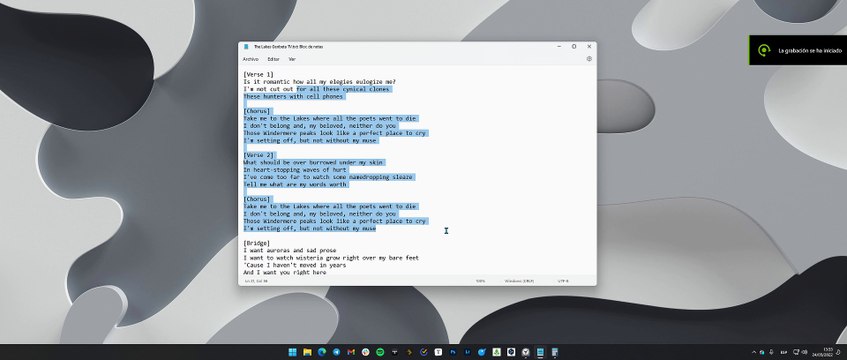Open the ESP language input indicator

(784, 352)
